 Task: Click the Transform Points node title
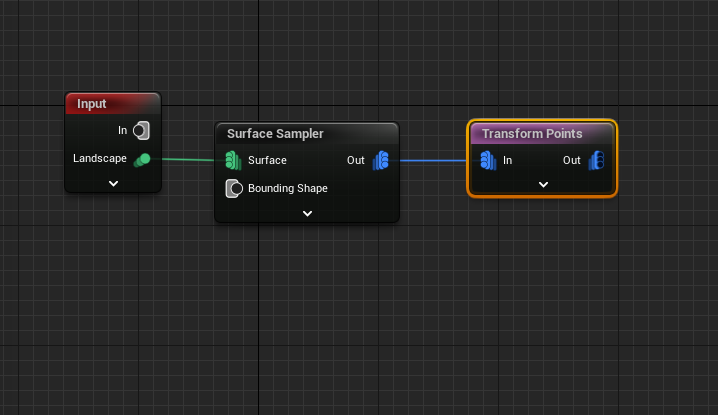[532, 133]
